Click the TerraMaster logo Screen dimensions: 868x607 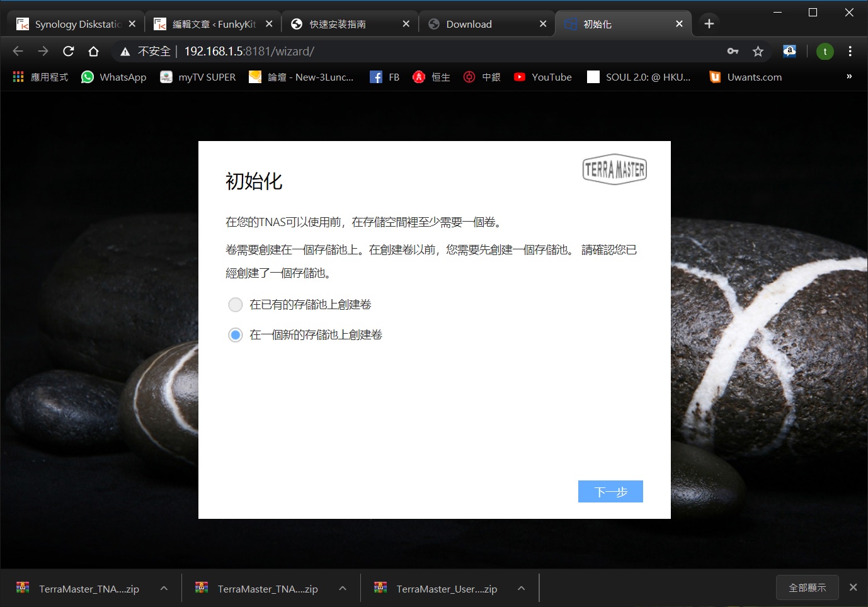614,169
